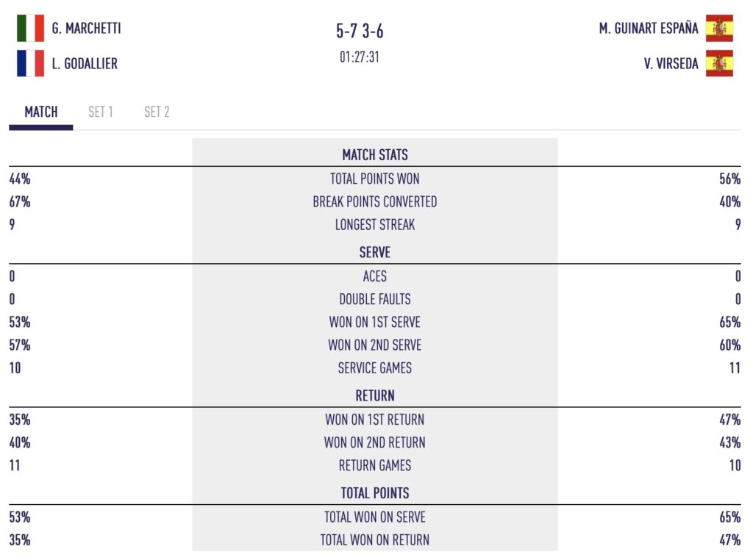Screen dimensions: 753x560
Task: Open V. Virseda player link
Action: [671, 63]
